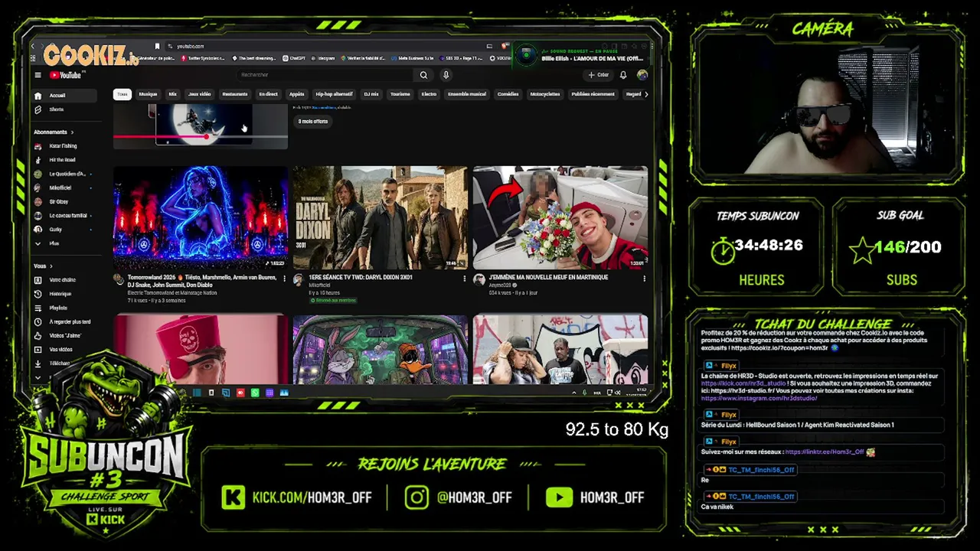Click the YouTube logo in the header
The width and height of the screenshot is (980, 551).
click(66, 75)
